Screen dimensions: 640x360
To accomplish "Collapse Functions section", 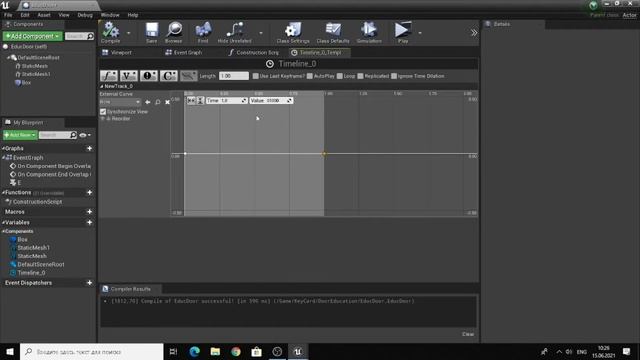I will tap(3, 192).
